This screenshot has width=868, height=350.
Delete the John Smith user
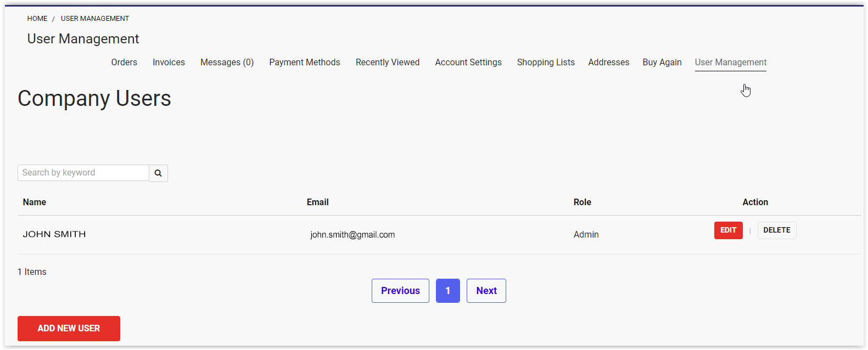pos(777,230)
